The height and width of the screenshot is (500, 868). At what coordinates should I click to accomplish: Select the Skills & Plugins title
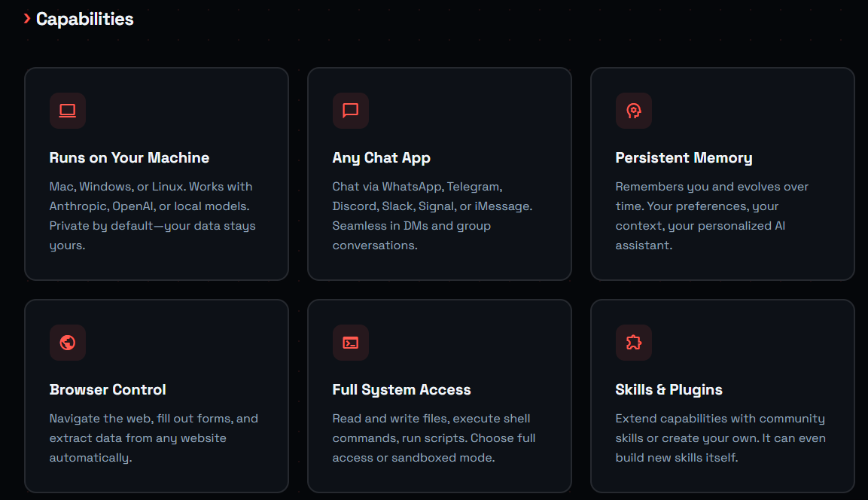click(x=669, y=389)
